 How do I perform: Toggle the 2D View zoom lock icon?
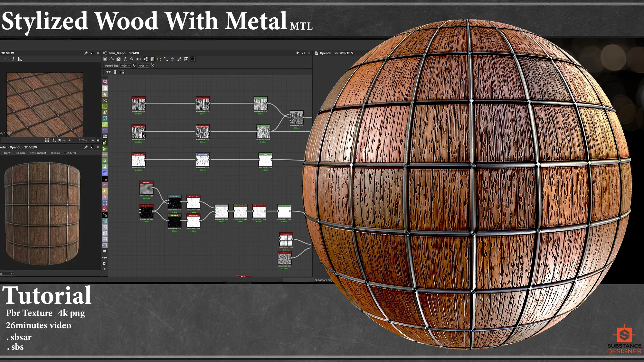tap(98, 140)
